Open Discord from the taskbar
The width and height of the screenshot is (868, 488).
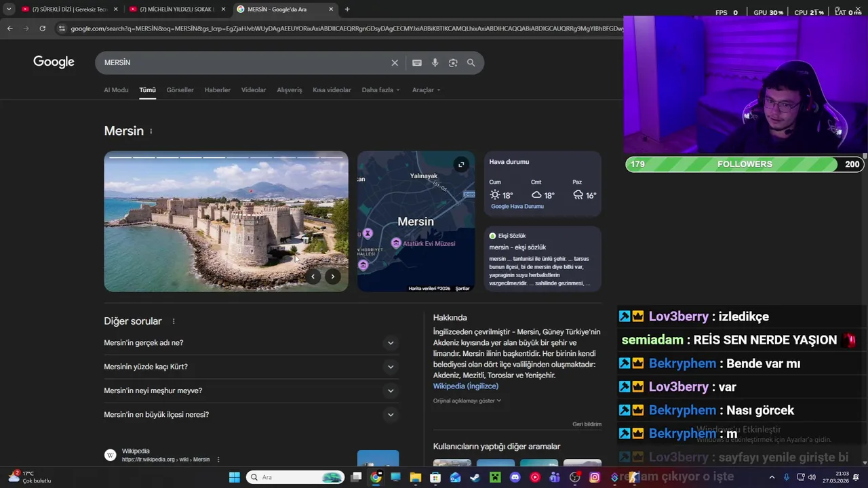[x=515, y=477]
